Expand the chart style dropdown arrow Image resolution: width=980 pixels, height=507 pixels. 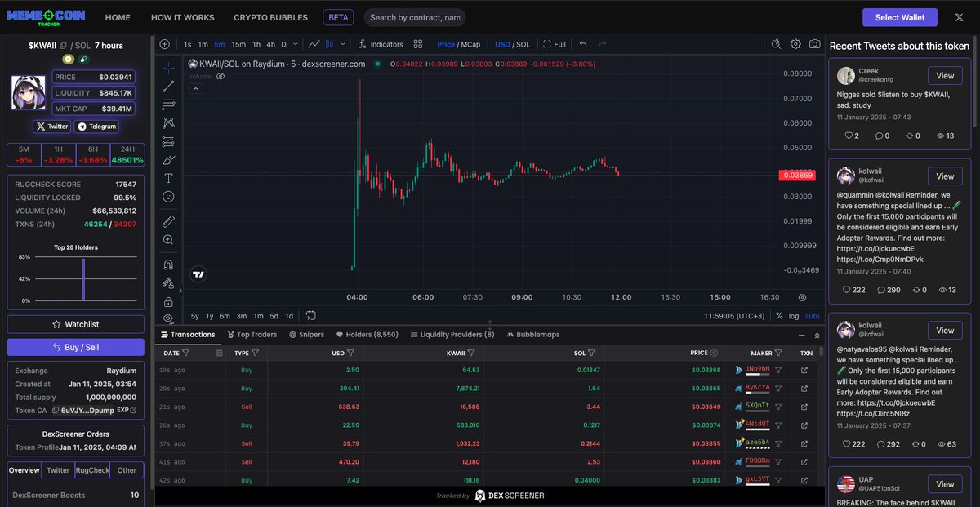coord(342,44)
